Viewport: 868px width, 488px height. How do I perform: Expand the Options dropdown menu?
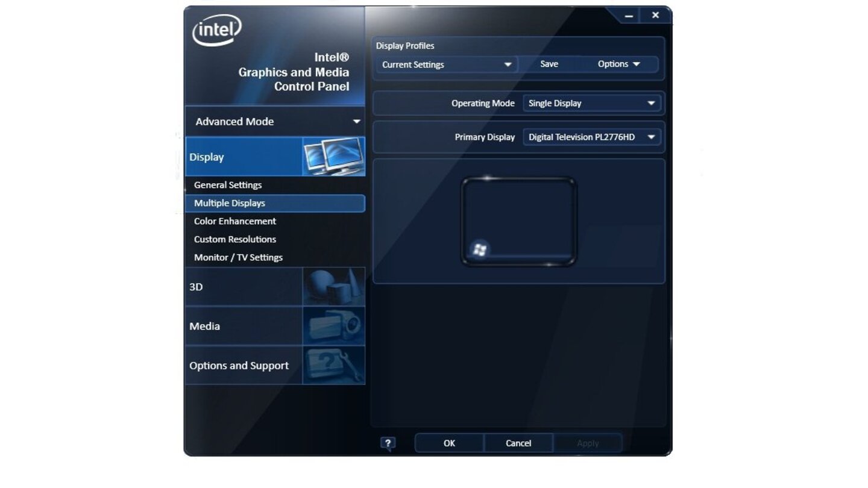619,64
